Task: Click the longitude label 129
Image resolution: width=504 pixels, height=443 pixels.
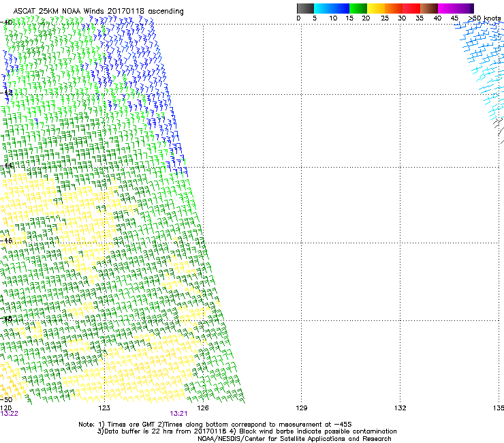Action: 301,408
